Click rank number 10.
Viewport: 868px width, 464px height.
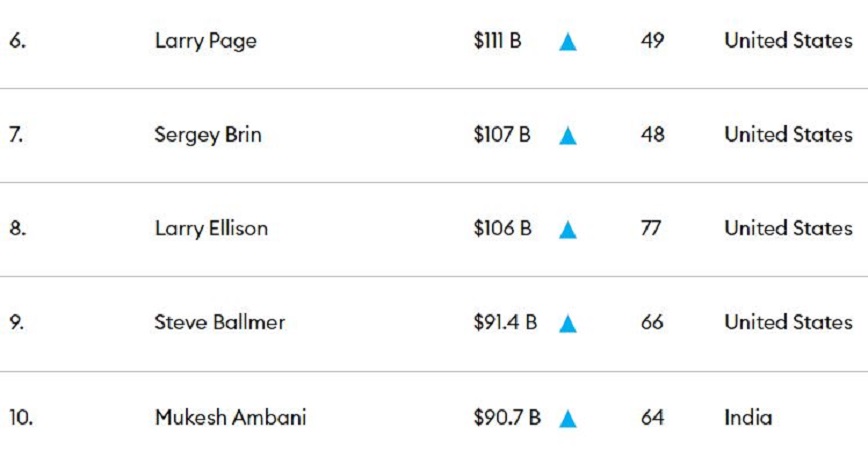point(20,417)
